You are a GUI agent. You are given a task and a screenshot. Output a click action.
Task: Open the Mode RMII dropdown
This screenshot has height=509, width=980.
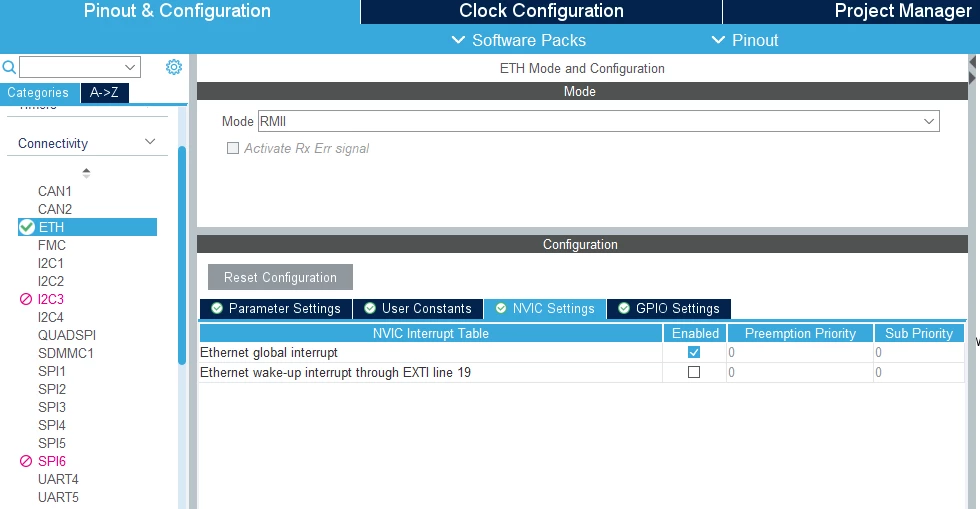coord(929,121)
